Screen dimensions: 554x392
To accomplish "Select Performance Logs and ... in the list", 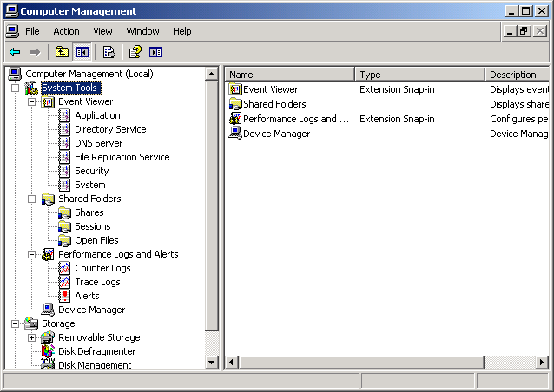I will 296,120.
